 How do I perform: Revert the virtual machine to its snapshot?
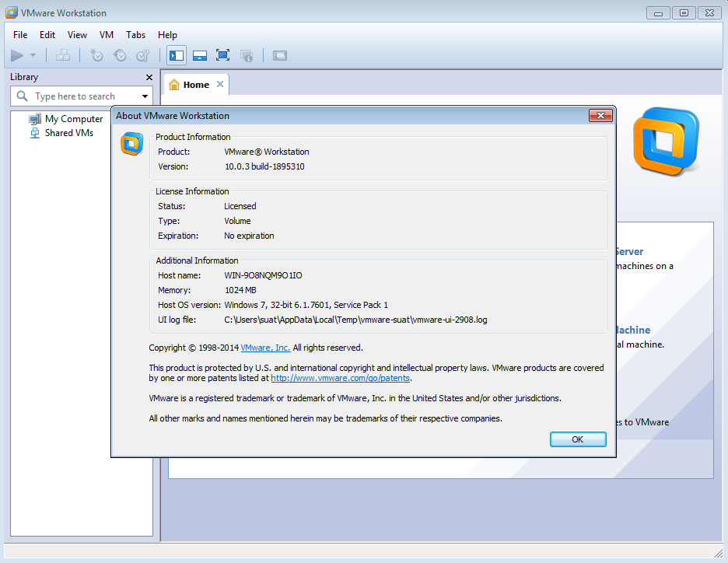(119, 55)
